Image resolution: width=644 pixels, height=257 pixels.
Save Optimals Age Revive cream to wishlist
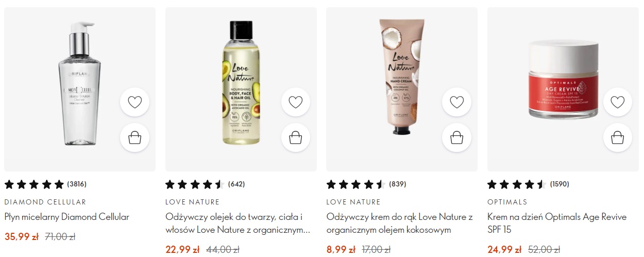pyautogui.click(x=618, y=102)
